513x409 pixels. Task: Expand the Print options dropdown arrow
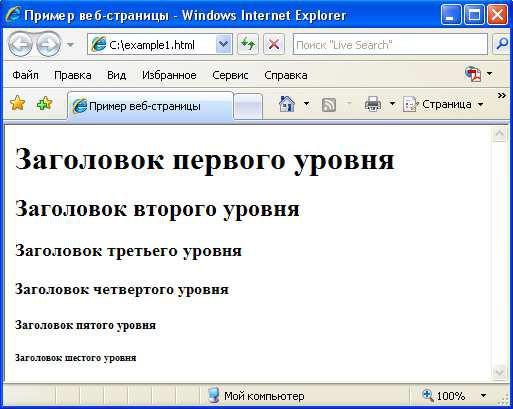tap(392, 104)
